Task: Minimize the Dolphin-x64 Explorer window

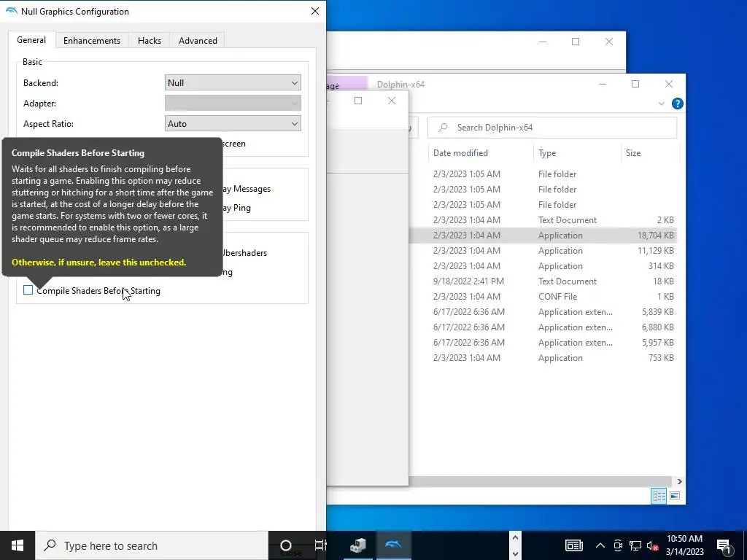Action: (x=602, y=84)
